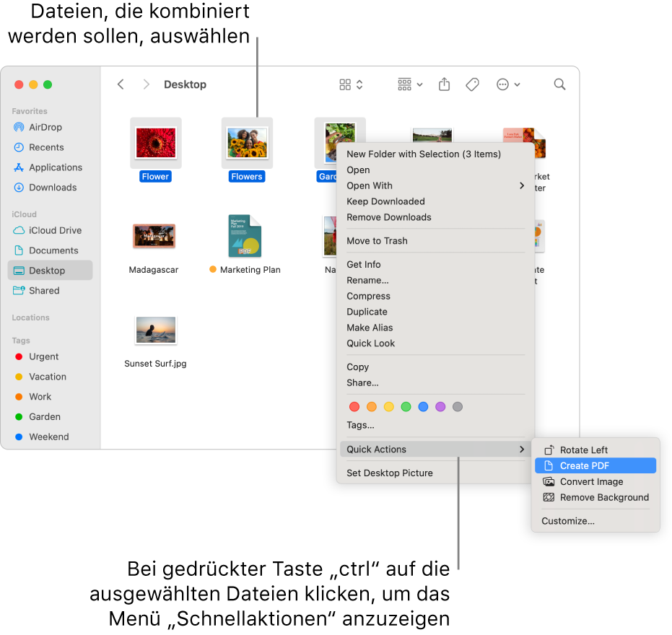The height and width of the screenshot is (635, 672).
Task: Open the group-by options dropdown
Action: (410, 84)
